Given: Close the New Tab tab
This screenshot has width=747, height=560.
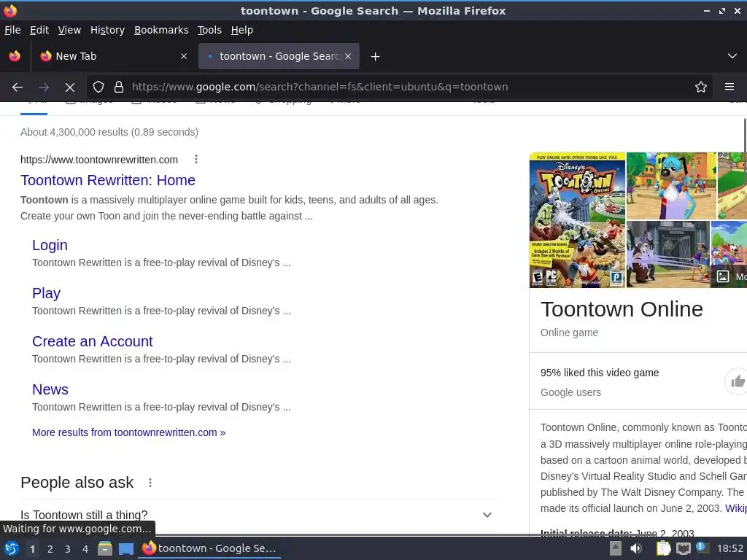Looking at the screenshot, I should click(184, 56).
